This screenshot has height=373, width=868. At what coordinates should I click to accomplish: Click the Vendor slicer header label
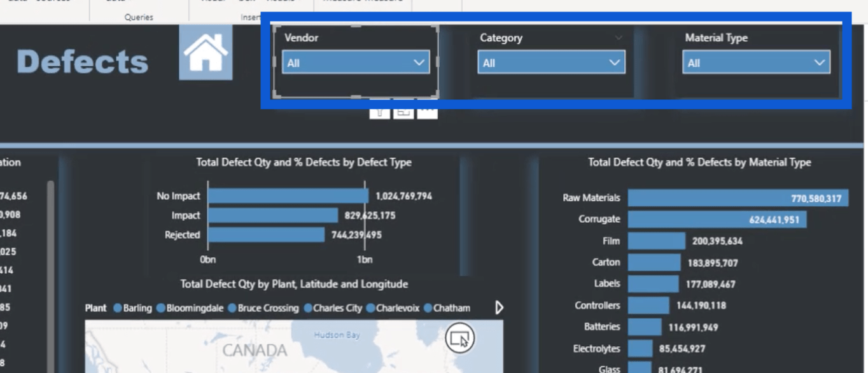(301, 38)
